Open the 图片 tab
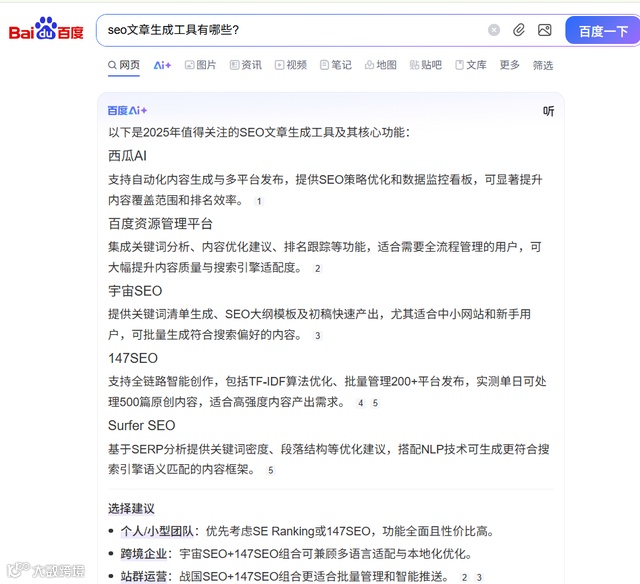Viewport: 640px width, 584px height. coord(200,65)
